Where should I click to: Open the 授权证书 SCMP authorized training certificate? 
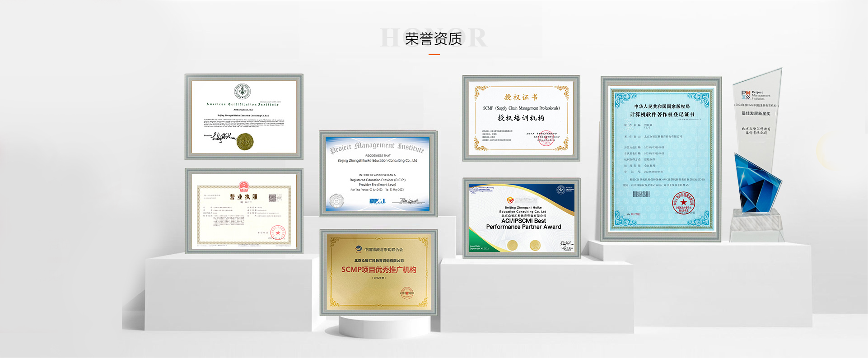point(521,118)
